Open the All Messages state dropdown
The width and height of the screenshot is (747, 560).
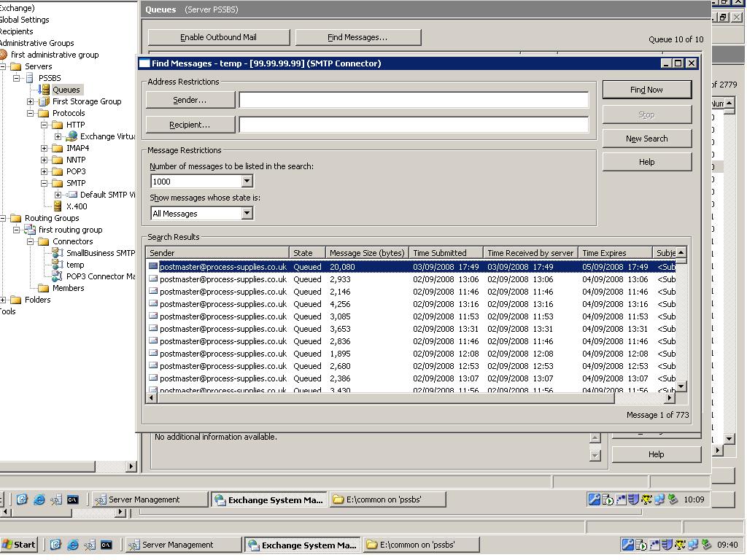pyautogui.click(x=247, y=214)
